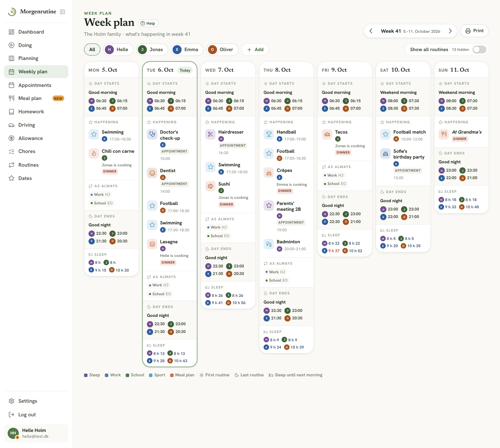Open the At Grandma's dinner entry
The image size is (500, 448).
461,135
